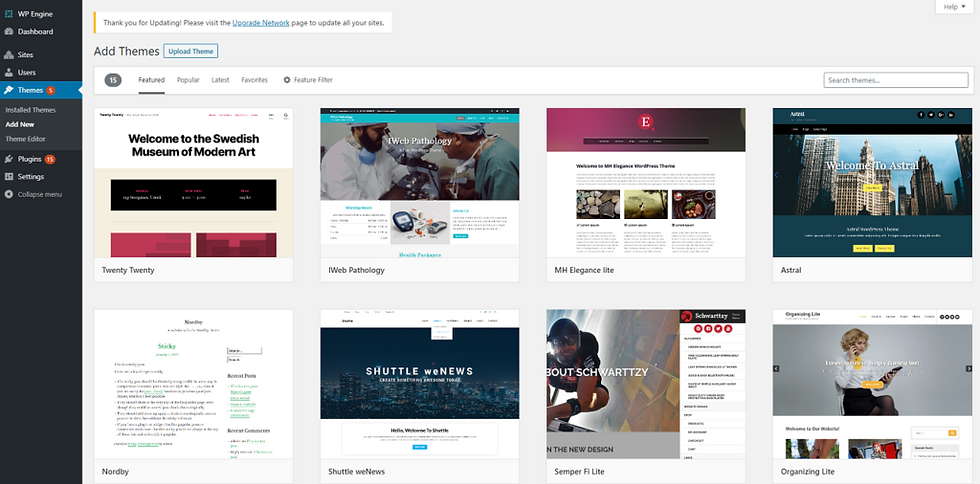The image size is (980, 484).
Task: Select the Shuttle weNews theme thumbnail
Action: pos(420,384)
